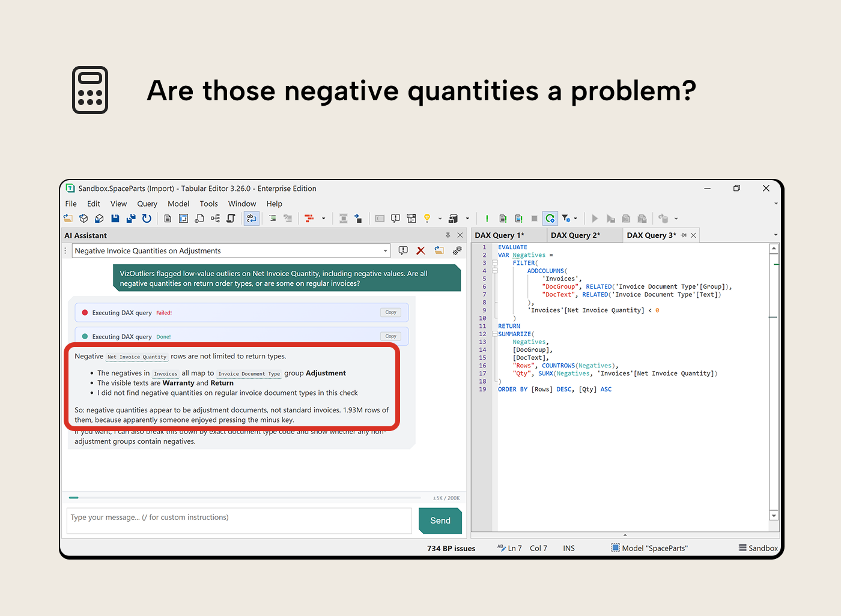Click the red X delete conversation icon
Viewport: 841px width, 616px height.
[421, 250]
